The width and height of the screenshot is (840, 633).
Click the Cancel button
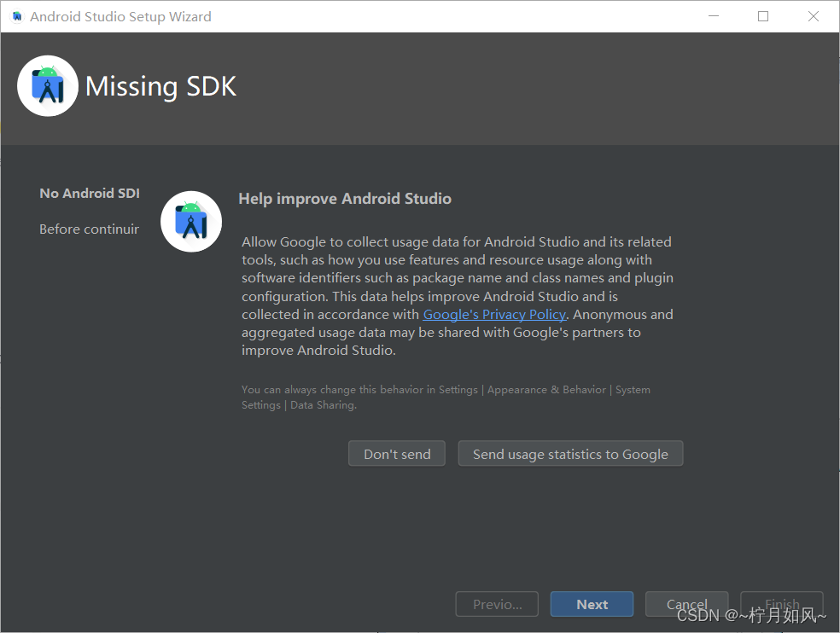coord(686,604)
